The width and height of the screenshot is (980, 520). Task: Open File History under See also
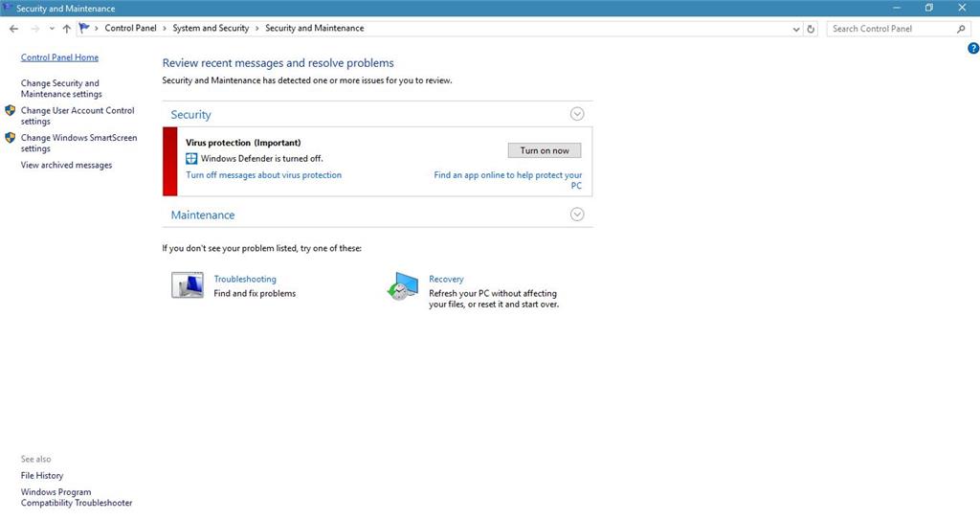point(42,476)
